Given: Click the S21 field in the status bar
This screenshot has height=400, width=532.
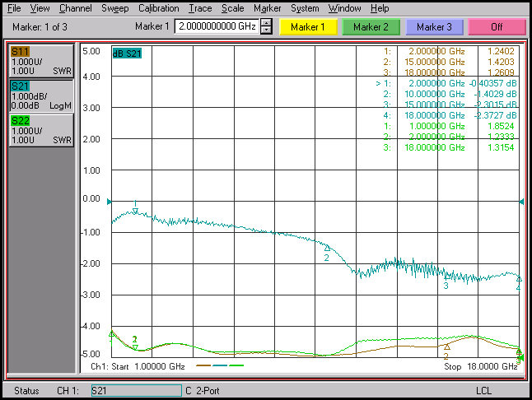Looking at the screenshot, I should tap(135, 390).
